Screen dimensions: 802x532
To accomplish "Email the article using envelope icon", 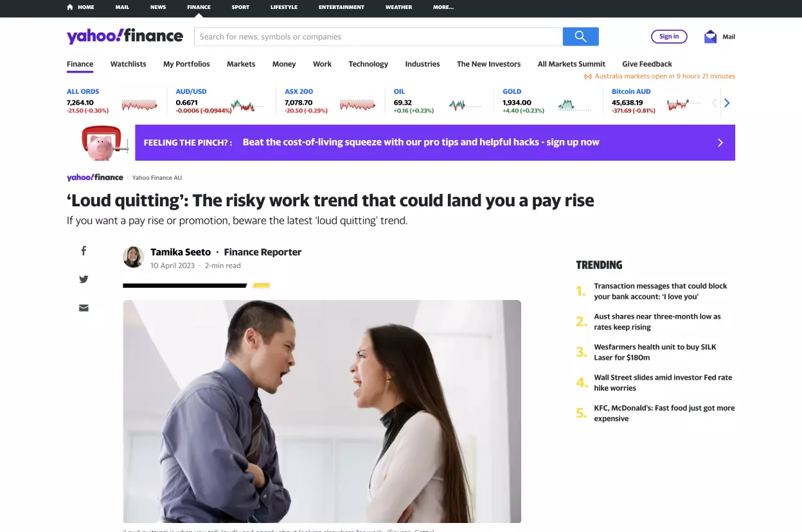I will (84, 308).
